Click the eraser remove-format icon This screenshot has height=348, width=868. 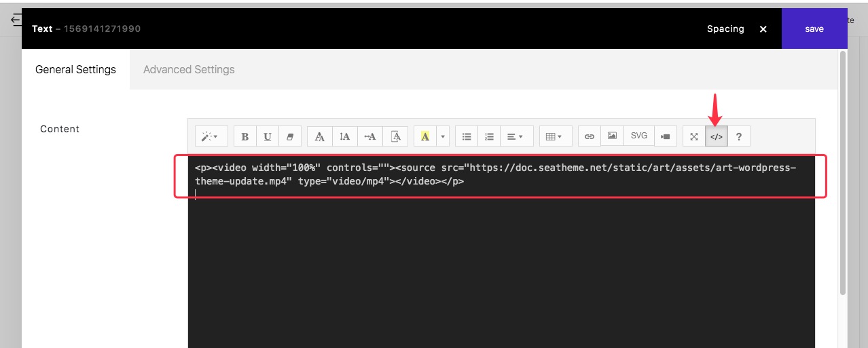click(x=290, y=136)
